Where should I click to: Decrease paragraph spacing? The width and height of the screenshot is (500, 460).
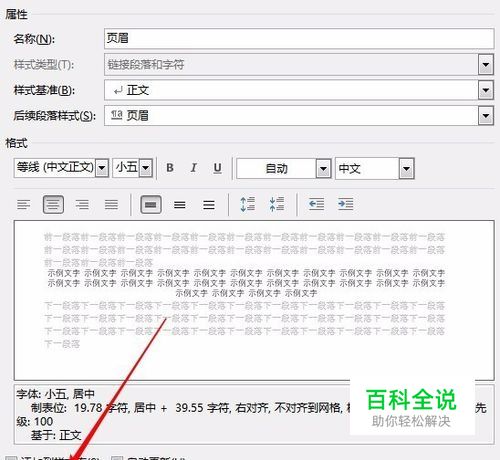tap(277, 204)
